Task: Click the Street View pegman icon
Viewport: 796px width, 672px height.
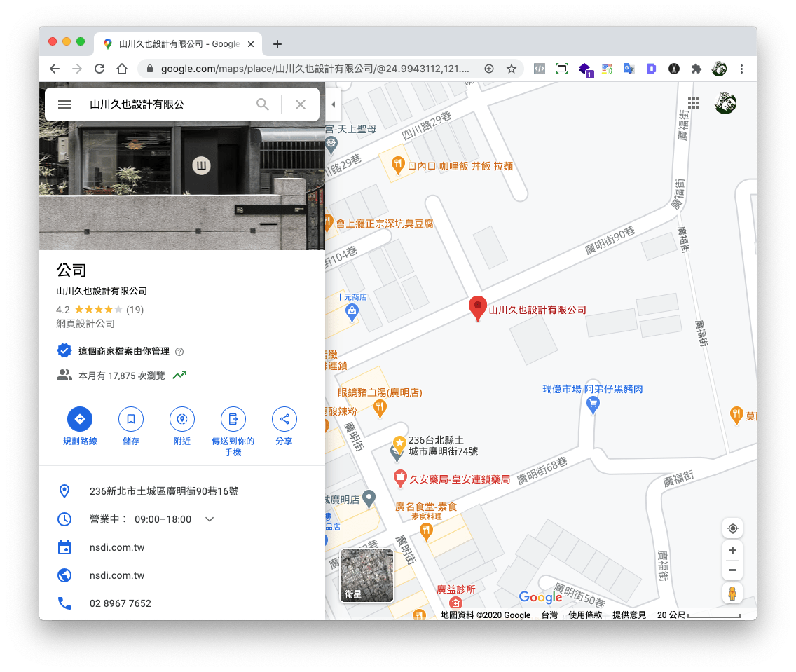Action: (x=732, y=594)
